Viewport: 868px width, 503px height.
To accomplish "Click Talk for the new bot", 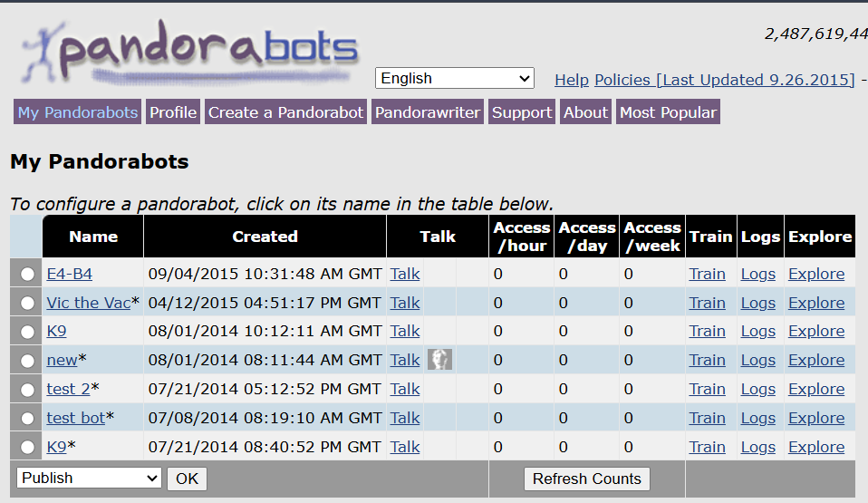I will (x=405, y=360).
